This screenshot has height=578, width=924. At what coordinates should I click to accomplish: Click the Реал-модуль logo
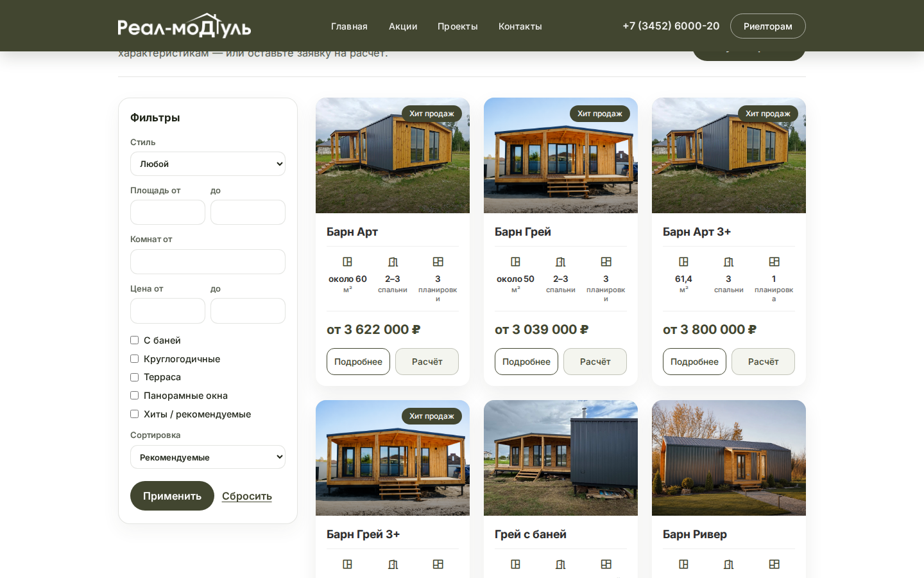pos(184,26)
